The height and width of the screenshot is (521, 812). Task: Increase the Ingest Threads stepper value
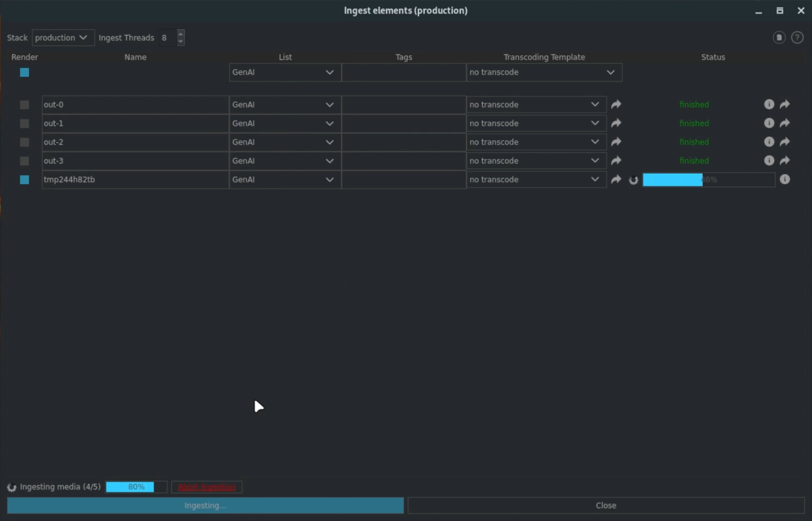click(x=180, y=33)
